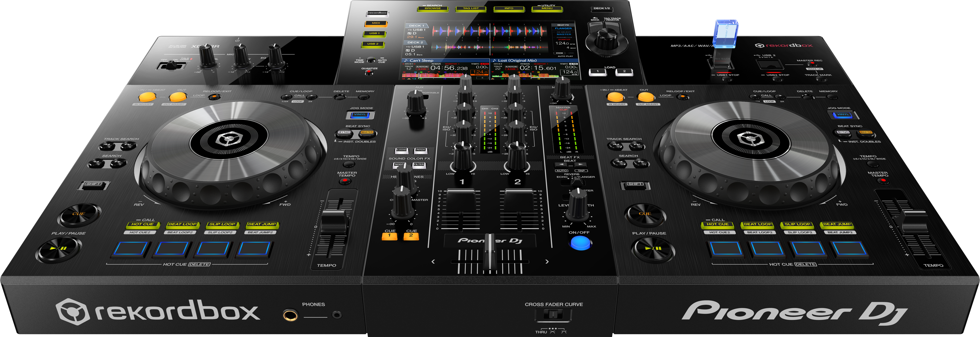The height and width of the screenshot is (337, 980).
Task: Tap the first blue pad on left deck
Action: [x=130, y=249]
